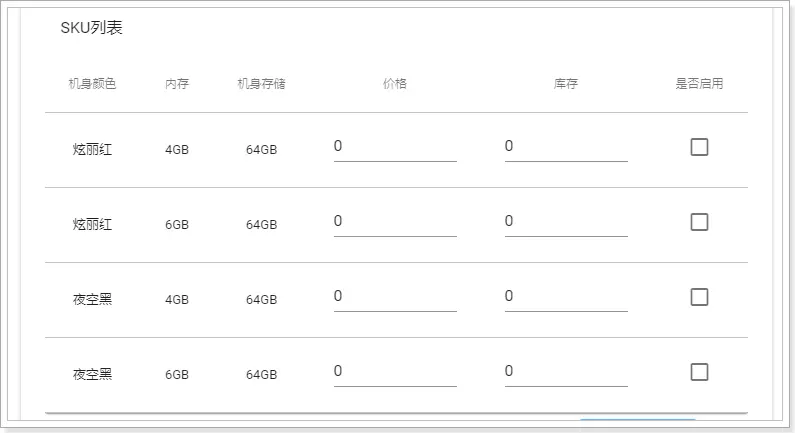
Task: Select 夜空黑 cell in the 4GB row
Action: tap(92, 300)
